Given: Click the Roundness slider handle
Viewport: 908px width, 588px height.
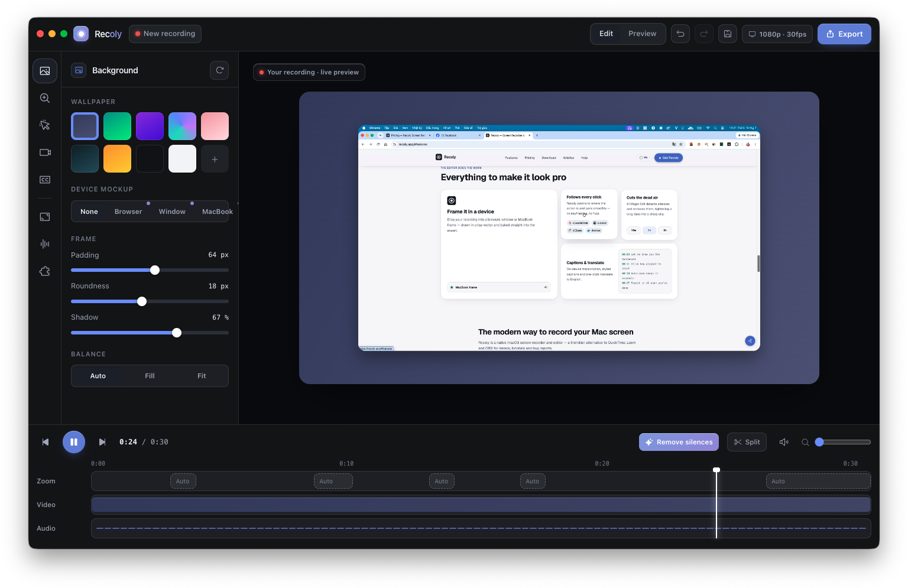Looking at the screenshot, I should [x=142, y=301].
